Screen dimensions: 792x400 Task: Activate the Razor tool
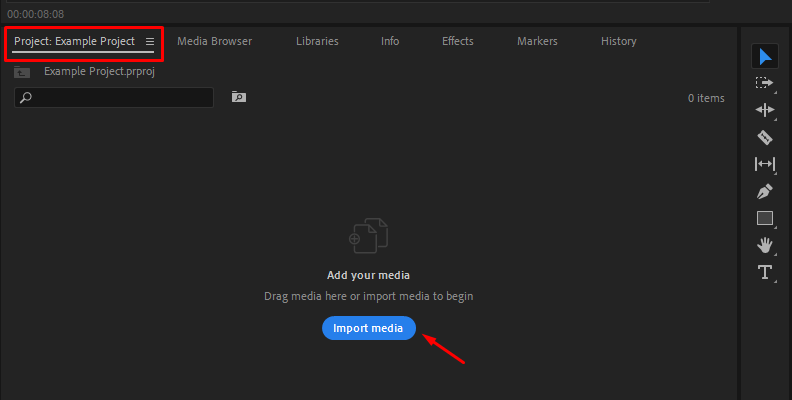765,137
